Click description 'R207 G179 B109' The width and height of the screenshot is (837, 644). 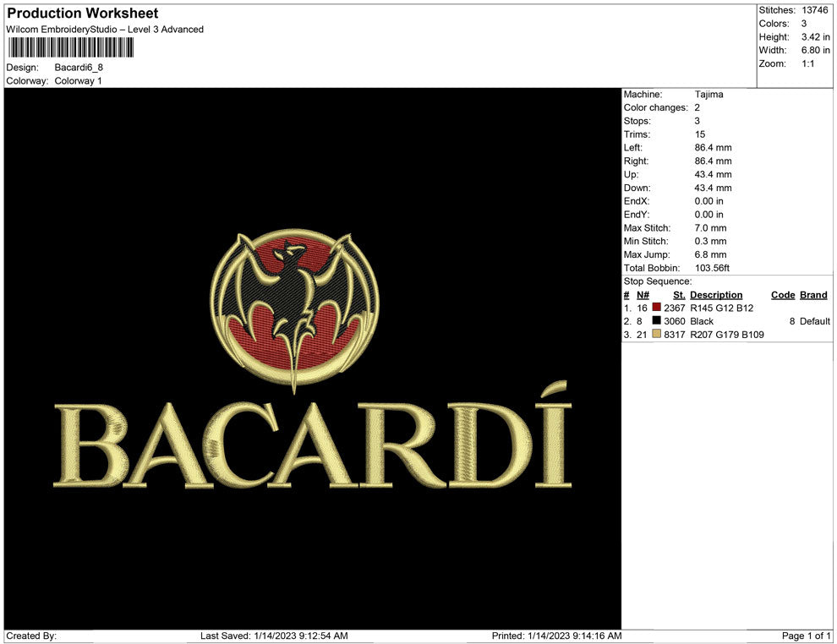[x=727, y=335]
